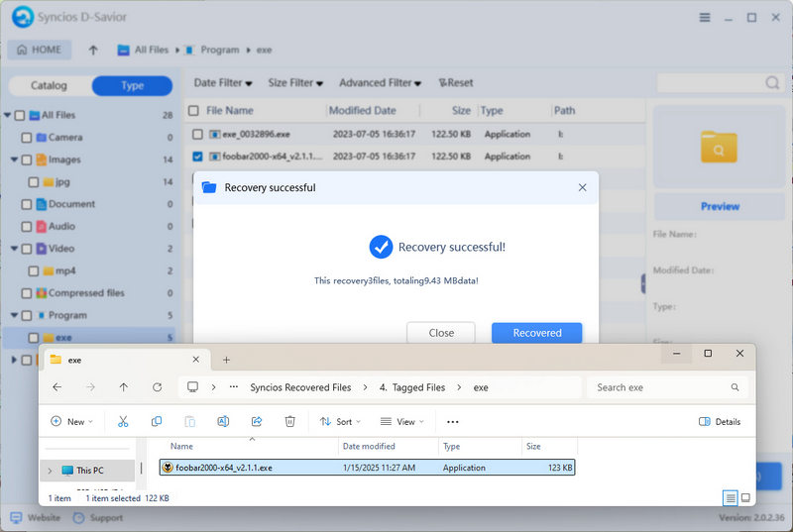The height and width of the screenshot is (532, 793).
Task: Click the Syncios D-Savior logo icon
Action: tap(22, 17)
